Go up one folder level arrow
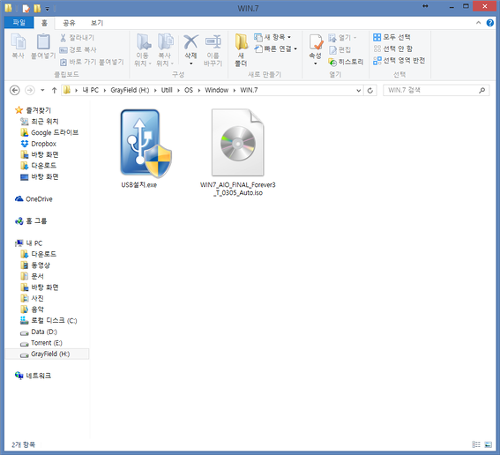The height and width of the screenshot is (455, 500). pyautogui.click(x=54, y=90)
